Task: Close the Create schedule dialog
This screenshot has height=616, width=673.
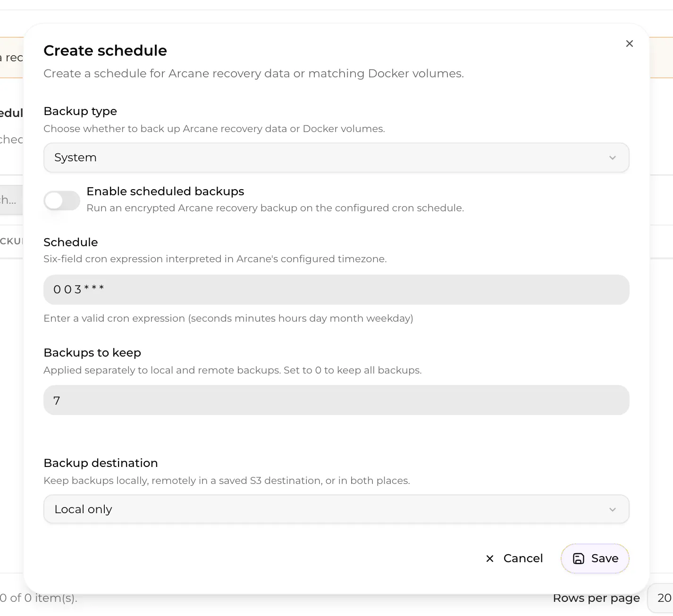Action: pyautogui.click(x=629, y=43)
